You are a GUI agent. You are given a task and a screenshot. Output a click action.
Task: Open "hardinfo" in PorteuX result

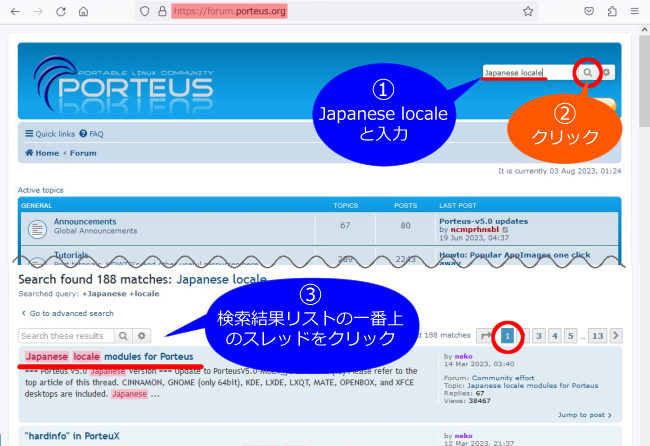72,436
